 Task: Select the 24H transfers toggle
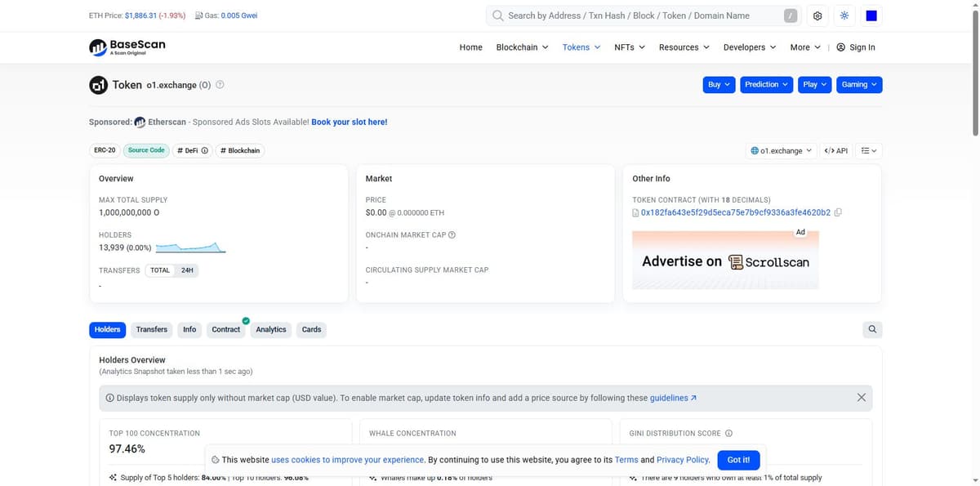tap(187, 270)
